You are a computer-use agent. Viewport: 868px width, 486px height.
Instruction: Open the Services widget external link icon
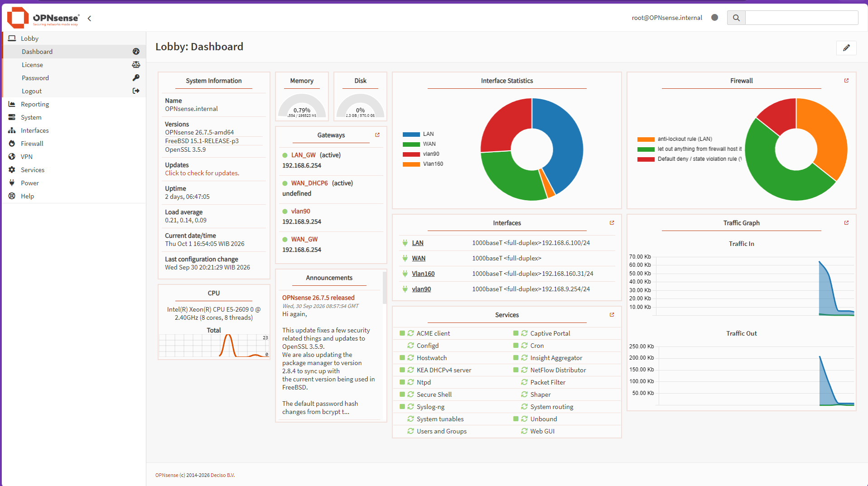coord(612,315)
